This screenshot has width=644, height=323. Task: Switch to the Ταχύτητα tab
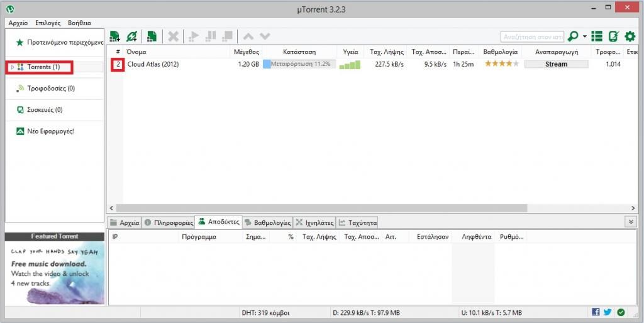pyautogui.click(x=357, y=223)
